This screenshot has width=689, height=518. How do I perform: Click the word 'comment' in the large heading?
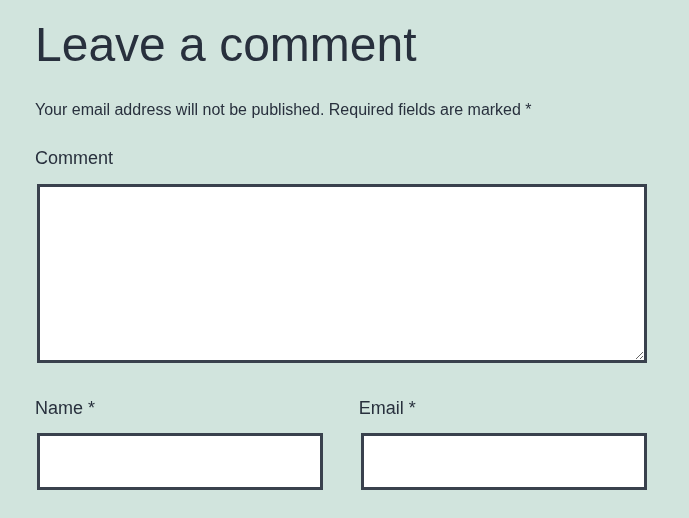tap(318, 46)
